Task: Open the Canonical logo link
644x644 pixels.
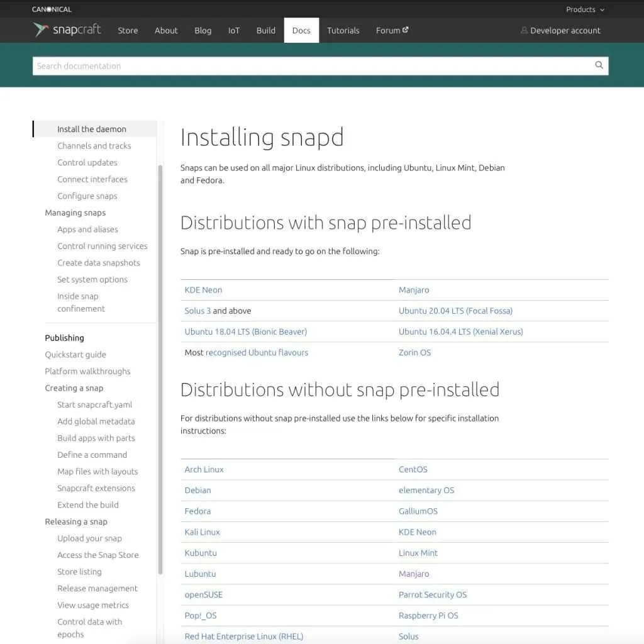Action: (52, 9)
